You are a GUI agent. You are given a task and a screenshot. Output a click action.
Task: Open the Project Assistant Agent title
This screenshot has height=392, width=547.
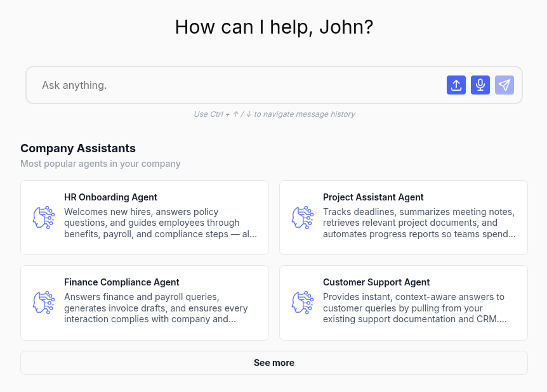click(x=373, y=197)
